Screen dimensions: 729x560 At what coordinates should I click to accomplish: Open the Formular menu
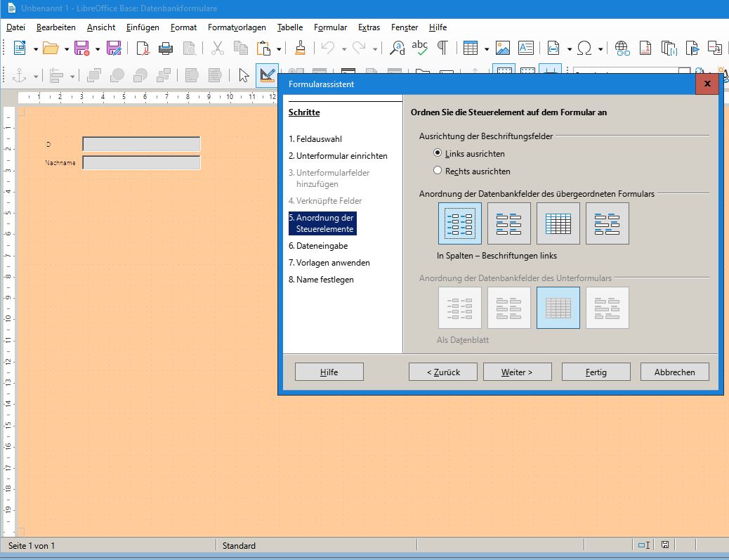point(331,27)
